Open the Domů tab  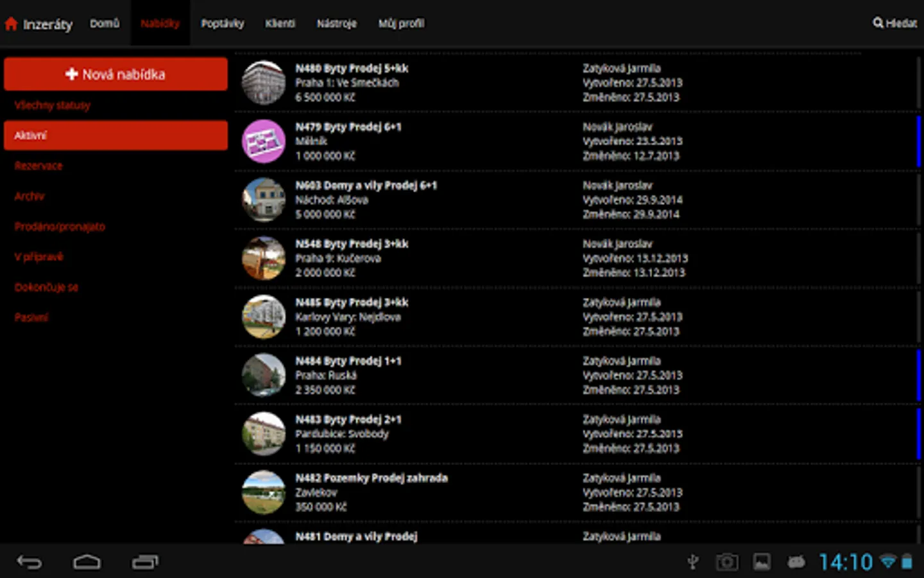point(105,23)
